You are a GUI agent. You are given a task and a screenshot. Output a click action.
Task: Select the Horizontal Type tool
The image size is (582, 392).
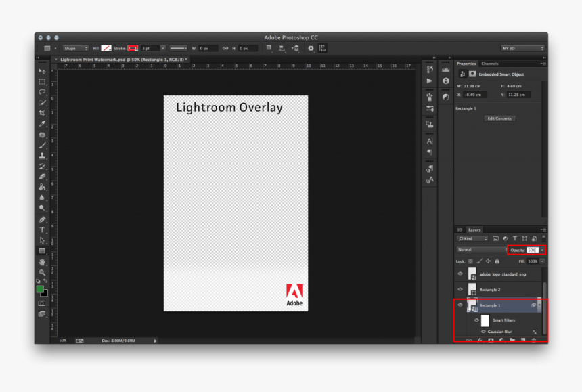pyautogui.click(x=42, y=230)
